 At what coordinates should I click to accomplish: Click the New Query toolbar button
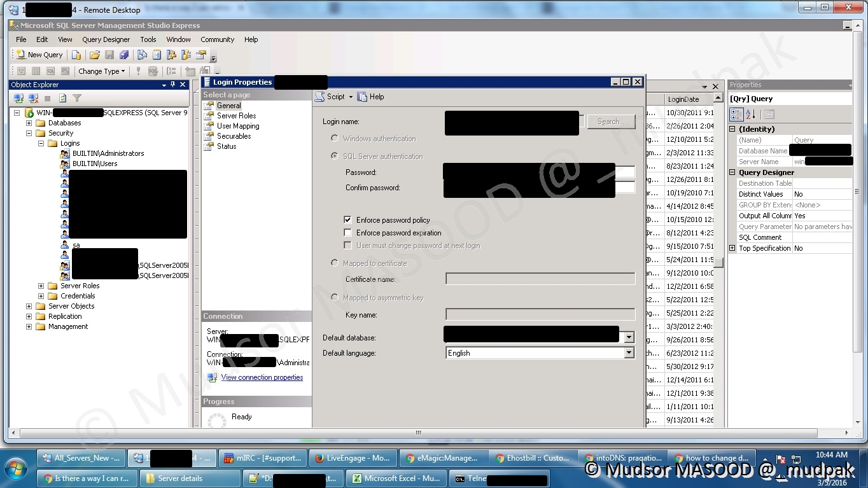click(x=39, y=55)
